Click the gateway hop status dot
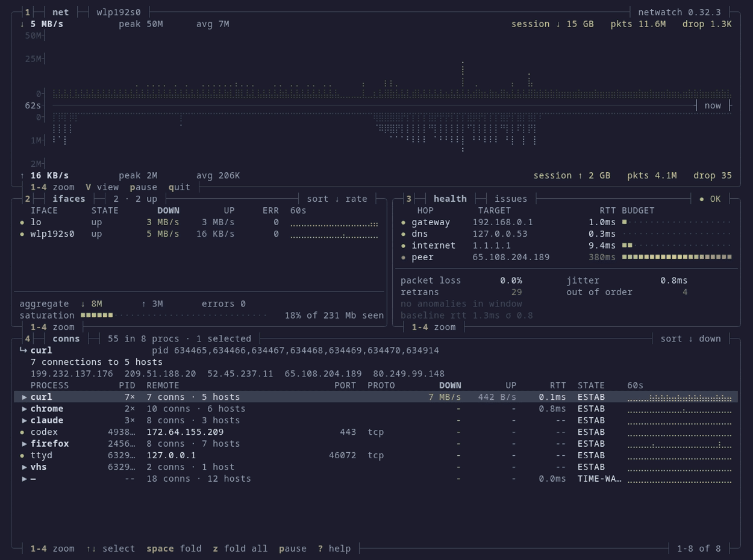This screenshot has width=753, height=560. tap(404, 222)
